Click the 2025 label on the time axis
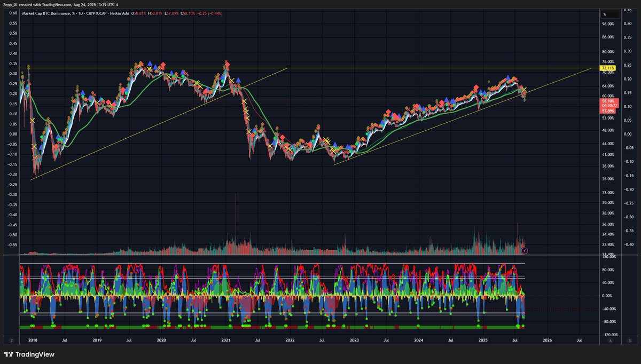This screenshot has height=364, width=641. [x=483, y=339]
